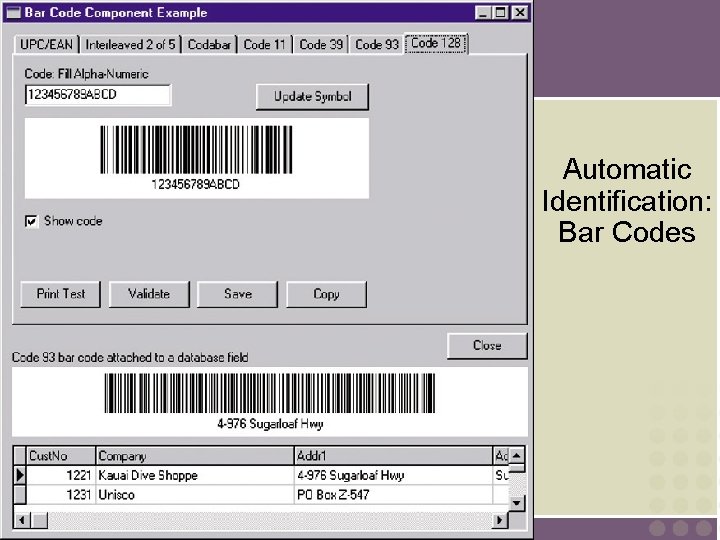Click the Update Symbol button
Viewport: 720px width, 540px height.
tap(312, 96)
